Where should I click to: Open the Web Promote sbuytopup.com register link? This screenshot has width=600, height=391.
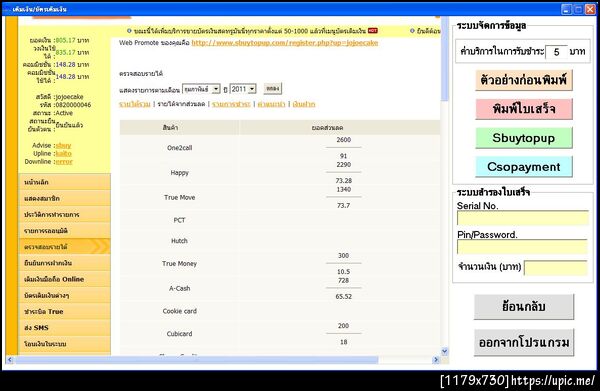click(x=285, y=43)
